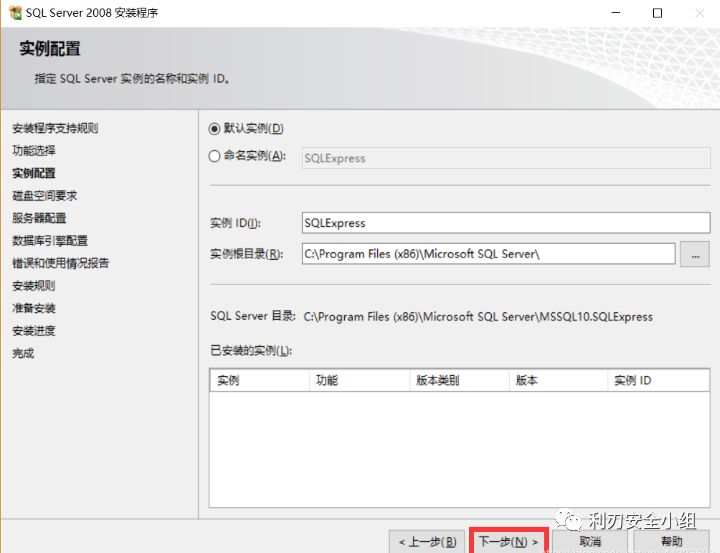Select 磁盘空间要求 step in sidebar
The height and width of the screenshot is (553, 720).
(45, 196)
